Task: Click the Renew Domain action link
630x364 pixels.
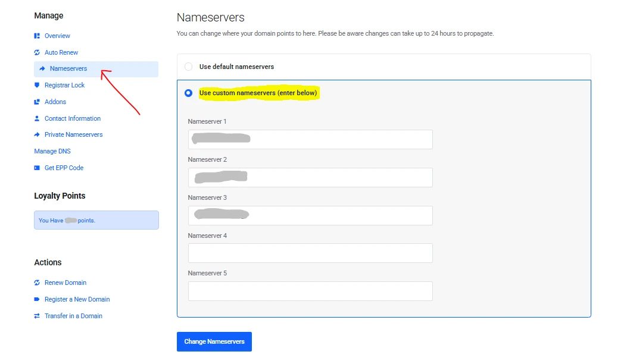Action: click(65, 283)
